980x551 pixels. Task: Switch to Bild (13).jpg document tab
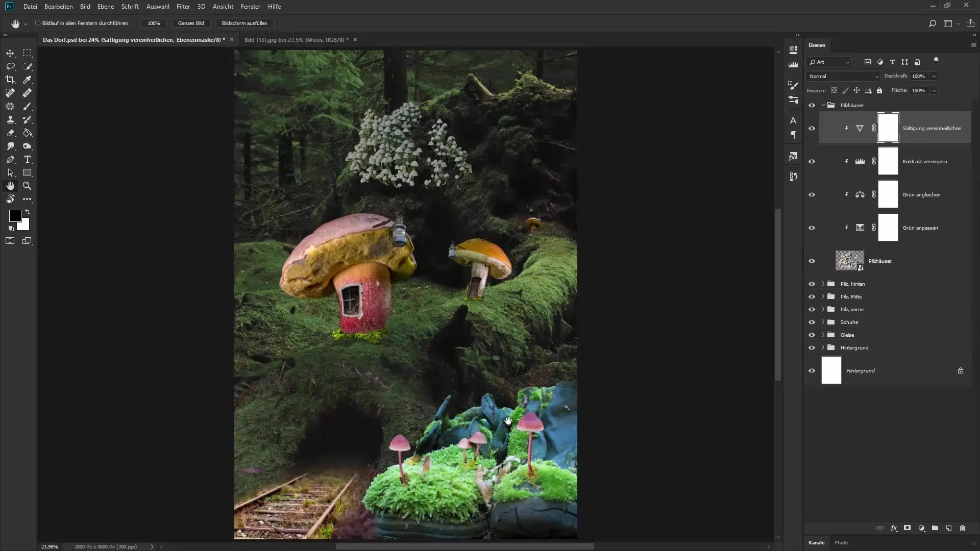(296, 40)
